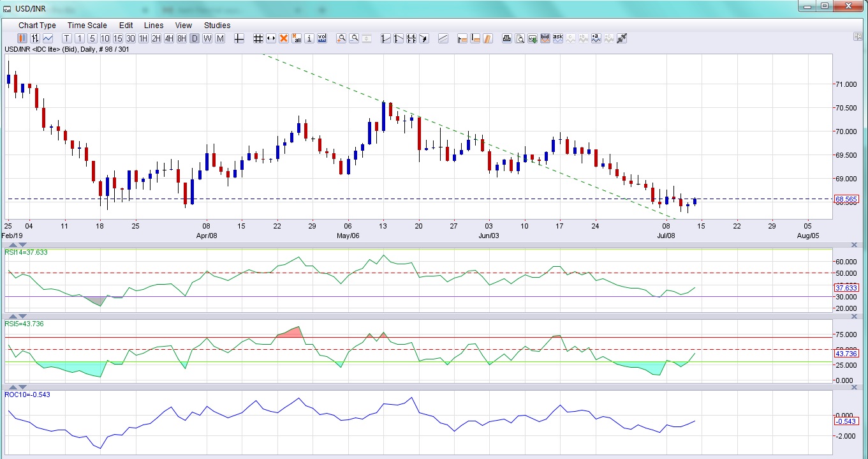
Task: Click the orange X delete icon
Action: click(x=284, y=38)
